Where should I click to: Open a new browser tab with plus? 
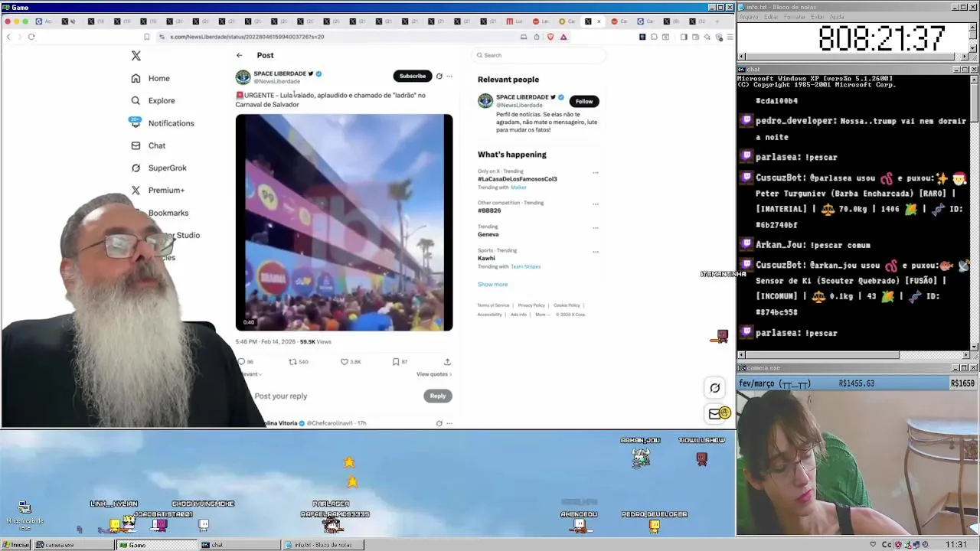click(x=717, y=21)
